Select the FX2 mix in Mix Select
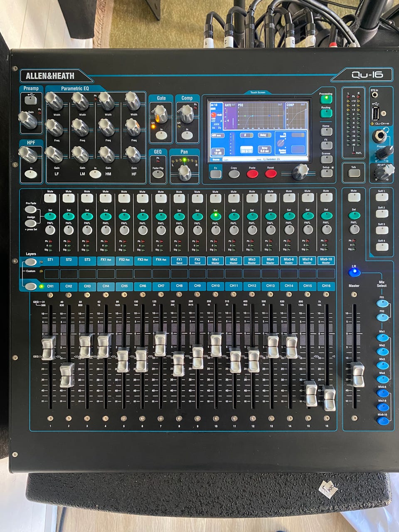 (382, 317)
